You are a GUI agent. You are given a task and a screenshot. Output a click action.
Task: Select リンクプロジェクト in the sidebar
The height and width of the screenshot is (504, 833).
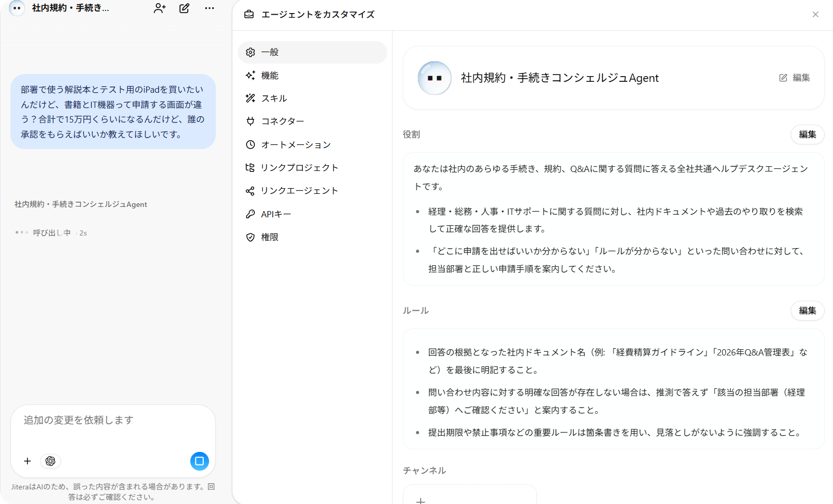point(312,168)
